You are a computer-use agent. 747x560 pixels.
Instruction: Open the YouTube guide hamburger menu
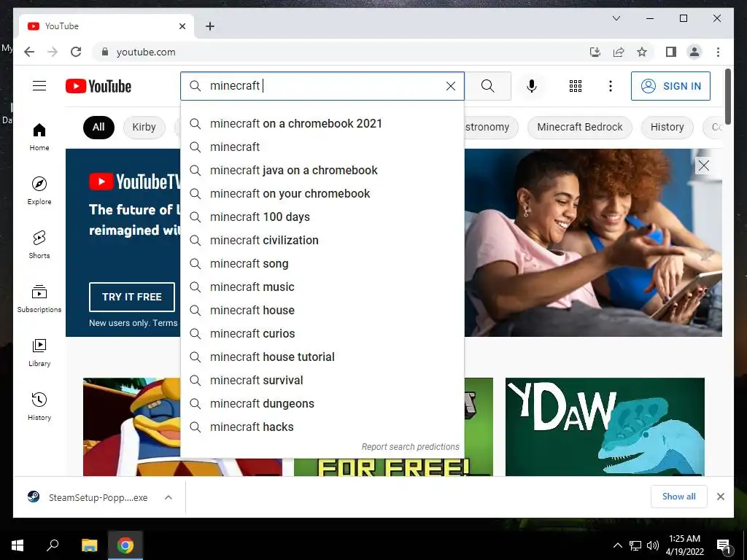coord(39,86)
